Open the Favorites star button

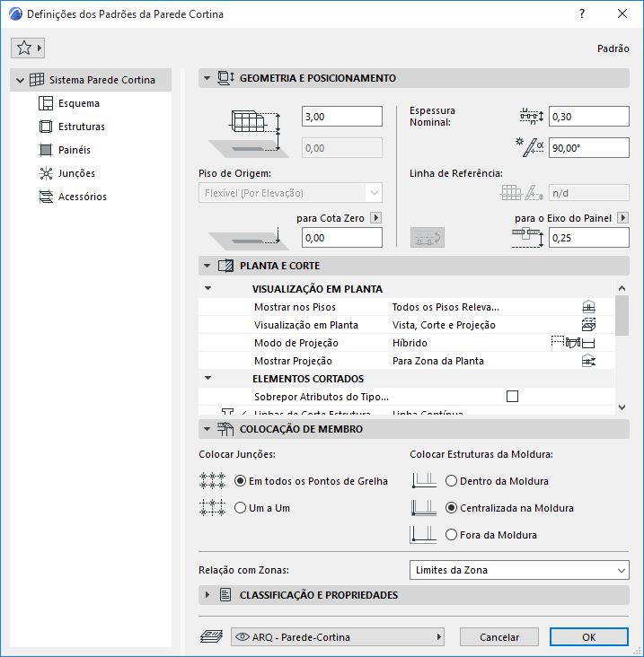tap(28, 48)
